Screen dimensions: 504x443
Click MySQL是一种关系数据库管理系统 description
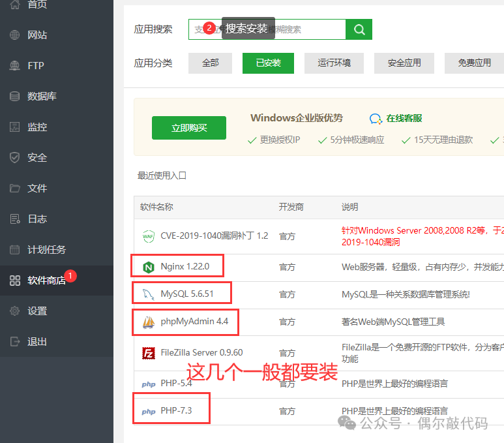coord(406,294)
